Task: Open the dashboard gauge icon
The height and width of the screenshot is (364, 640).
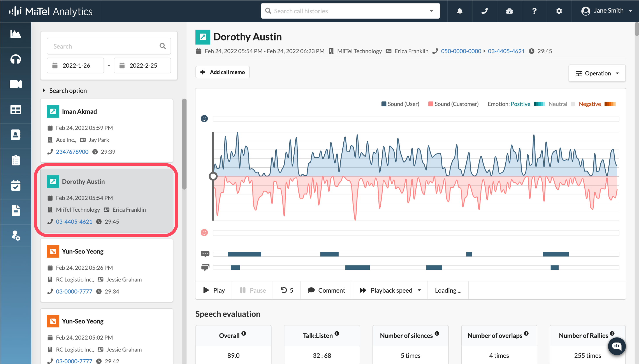Action: (509, 11)
